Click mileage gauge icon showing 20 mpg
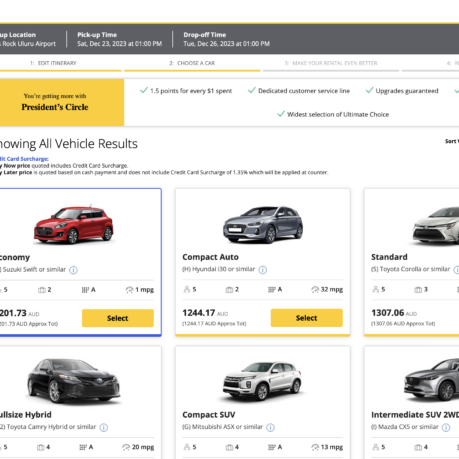This screenshot has width=459, height=459. 126,447
